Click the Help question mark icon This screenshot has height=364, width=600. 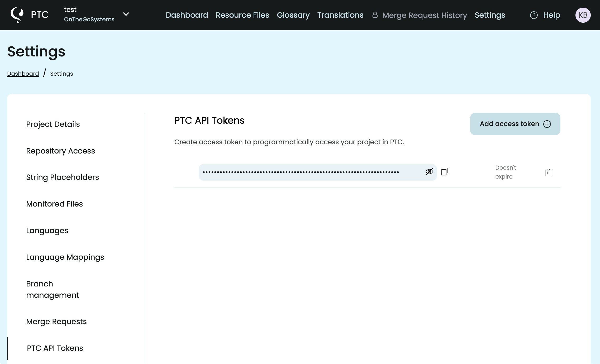(x=534, y=15)
